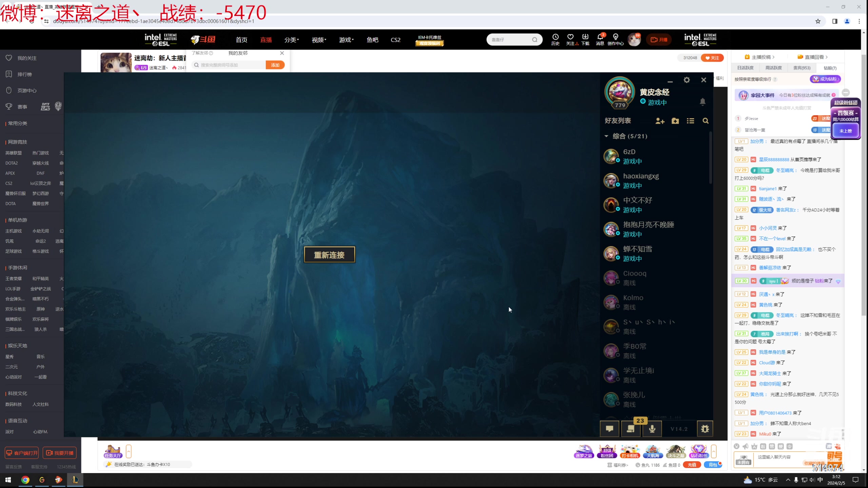Collapse the 综合 (5/21) friend group
Viewport: 868px width, 488px height.
(x=606, y=136)
